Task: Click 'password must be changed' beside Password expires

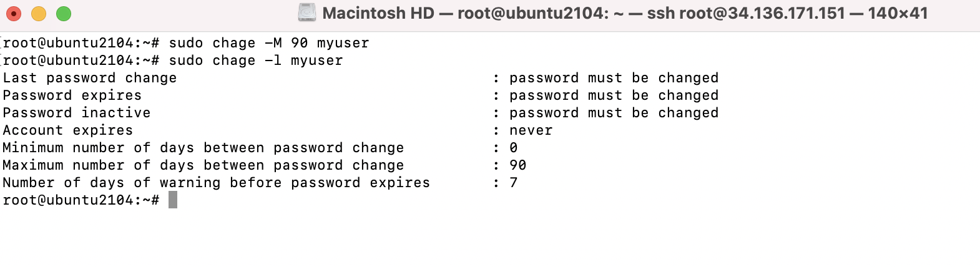Action: pyautogui.click(x=614, y=95)
